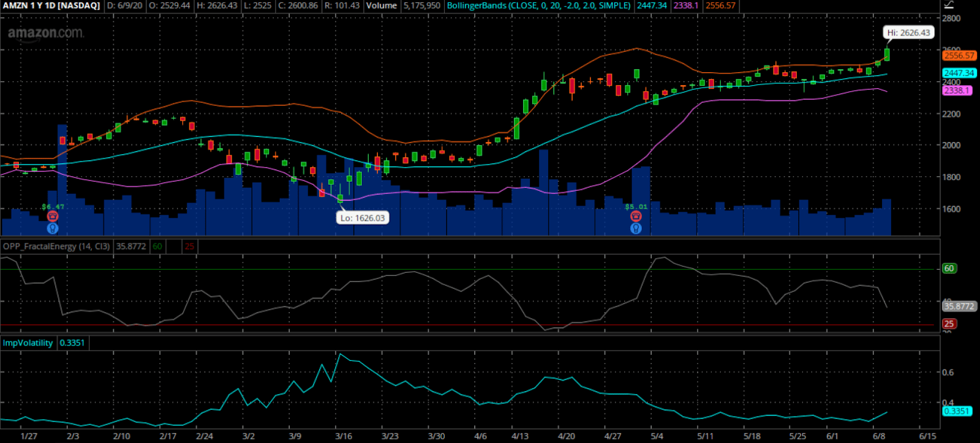Click the 'D: 6/9/20' date value in header
Image resolution: width=980 pixels, height=443 pixels.
[x=125, y=6]
